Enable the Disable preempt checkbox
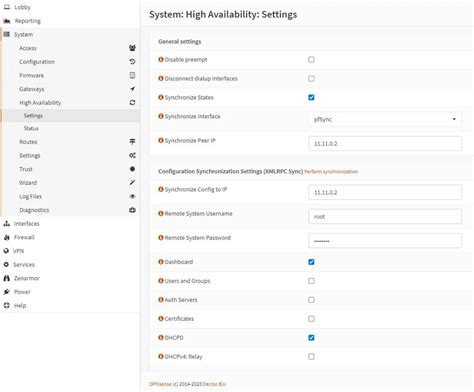 point(311,60)
